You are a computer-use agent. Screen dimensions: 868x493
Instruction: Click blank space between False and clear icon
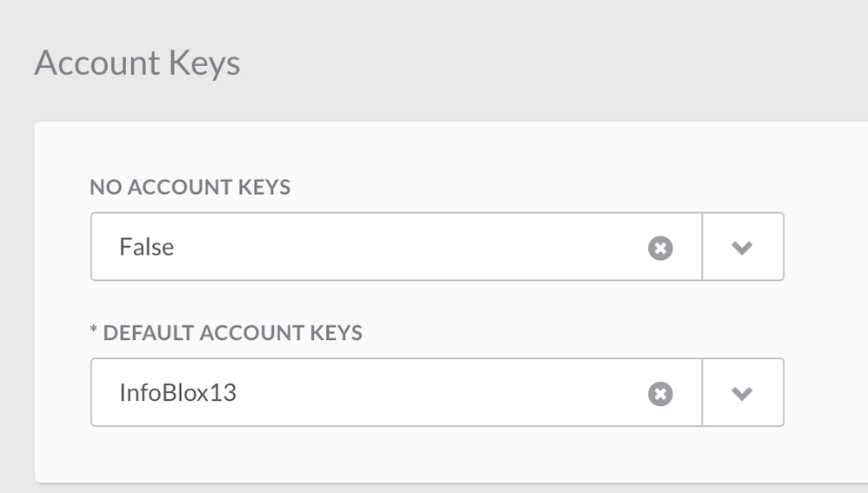pyautogui.click(x=411, y=247)
